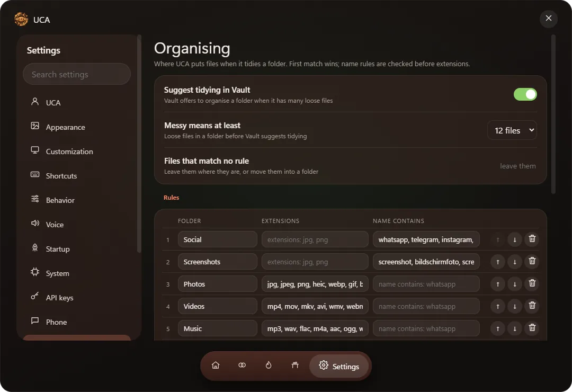Screen dimensions: 572x392
Task: Edit Social name contains whatsapp, telegram field
Action: tap(426, 239)
